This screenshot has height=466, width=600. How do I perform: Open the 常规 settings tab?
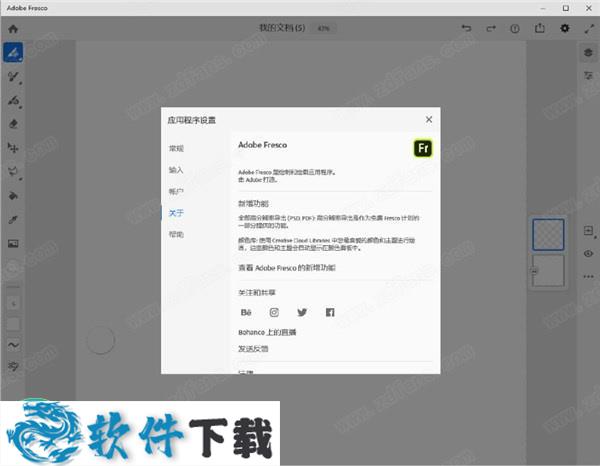(x=176, y=148)
